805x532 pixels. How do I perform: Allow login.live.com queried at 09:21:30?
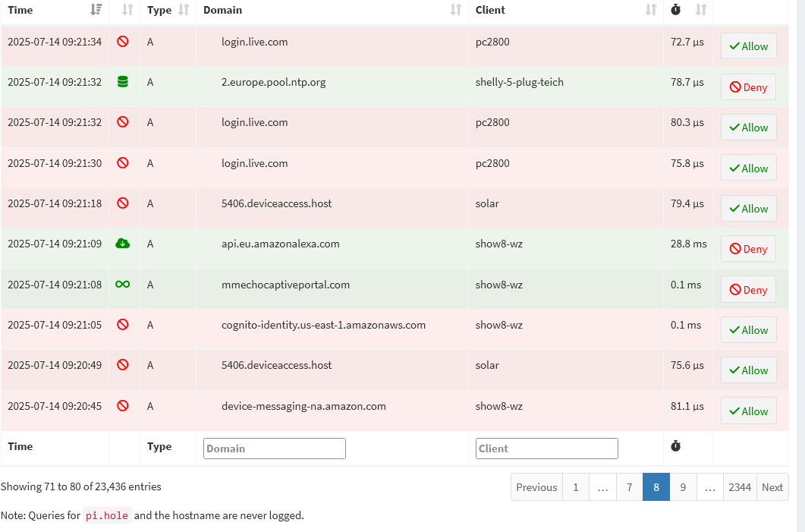[x=749, y=168]
